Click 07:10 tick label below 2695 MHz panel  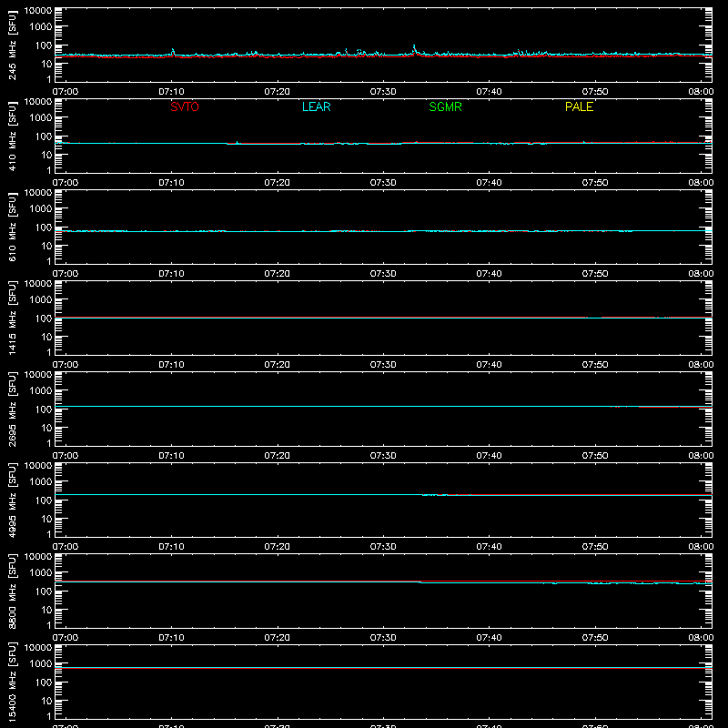tap(171, 456)
